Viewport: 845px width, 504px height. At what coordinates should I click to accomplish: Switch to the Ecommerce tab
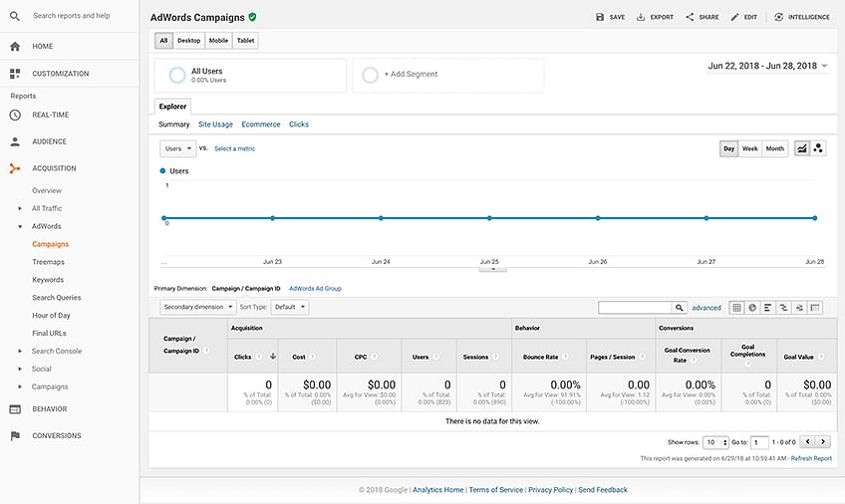click(261, 125)
